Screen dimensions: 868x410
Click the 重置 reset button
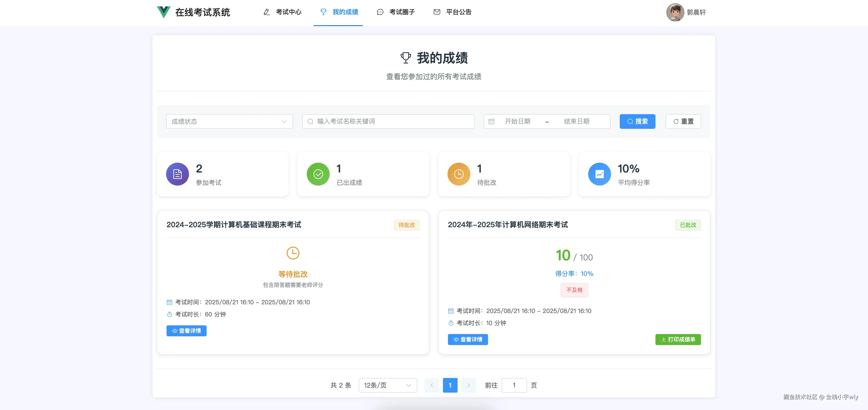(x=683, y=122)
